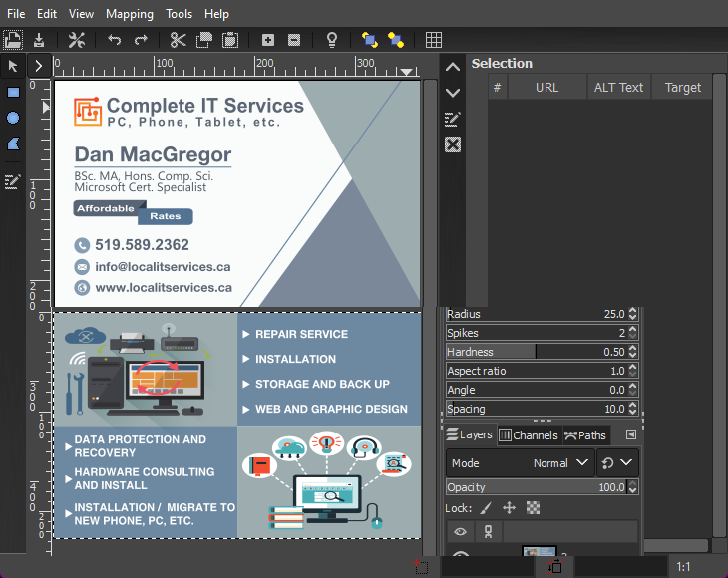Click the # column header
Image resolution: width=728 pixels, height=578 pixels.
point(498,88)
